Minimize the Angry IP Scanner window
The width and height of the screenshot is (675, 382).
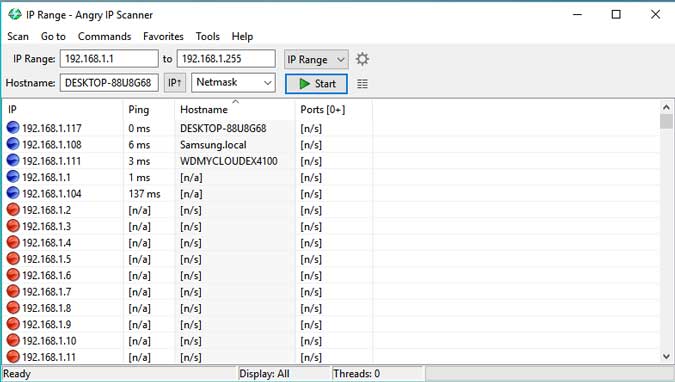coord(577,14)
